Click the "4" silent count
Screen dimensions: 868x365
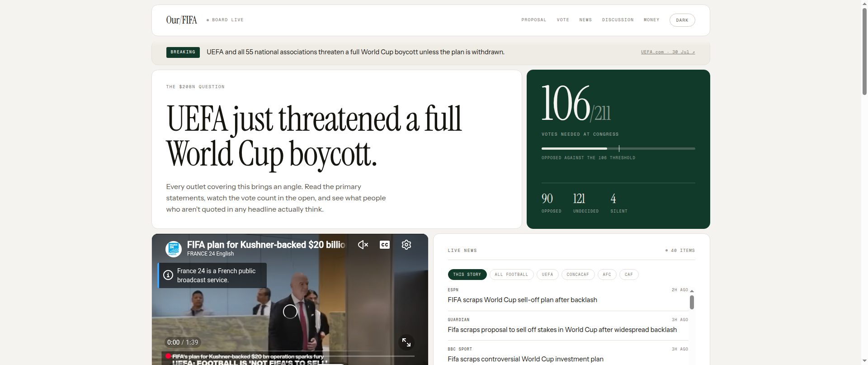coord(613,199)
